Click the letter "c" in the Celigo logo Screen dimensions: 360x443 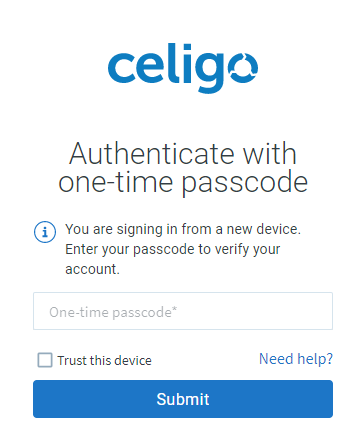point(121,68)
